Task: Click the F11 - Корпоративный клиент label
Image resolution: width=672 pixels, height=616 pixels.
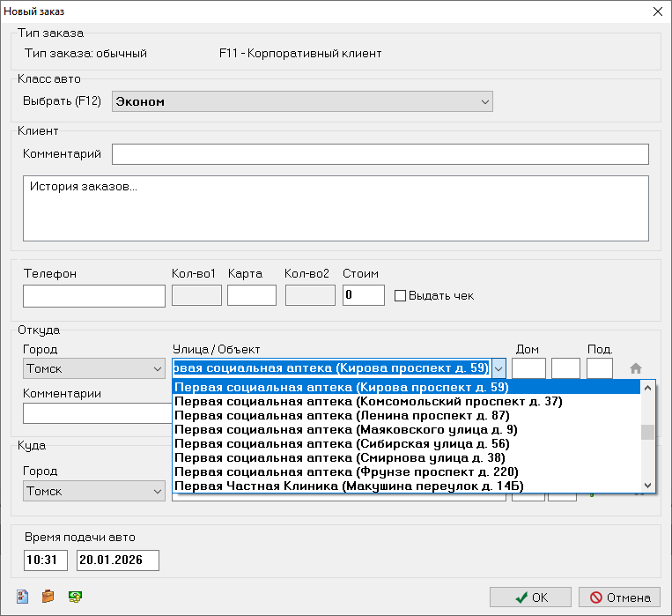Action: [x=300, y=53]
